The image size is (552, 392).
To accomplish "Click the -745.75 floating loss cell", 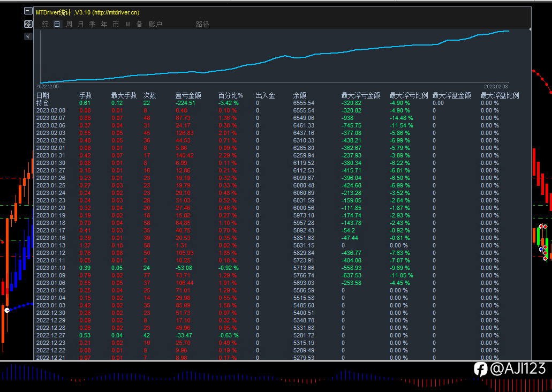I will [x=351, y=125].
